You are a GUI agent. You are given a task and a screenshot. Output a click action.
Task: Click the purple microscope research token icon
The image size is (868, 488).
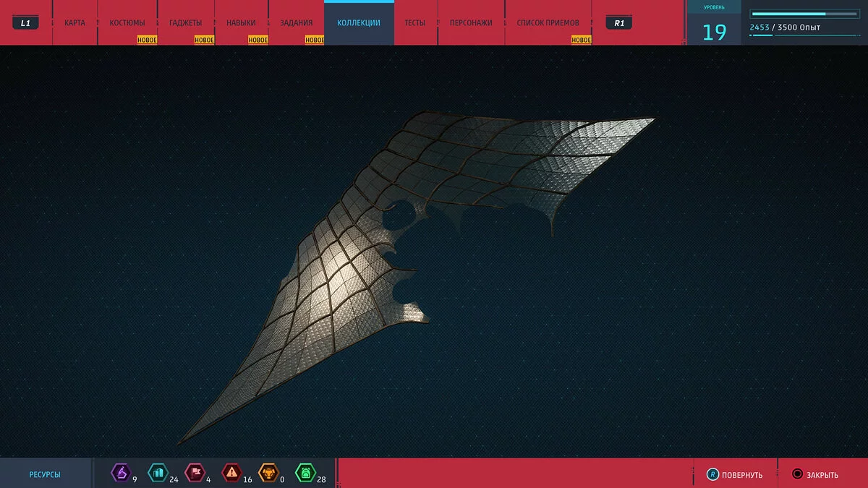coord(120,473)
